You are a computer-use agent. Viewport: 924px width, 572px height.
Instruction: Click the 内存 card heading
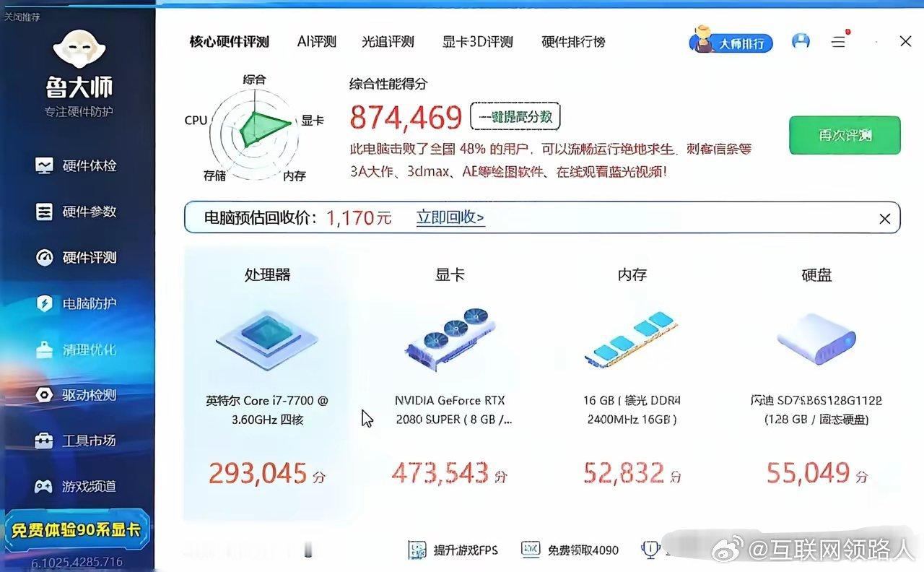(x=632, y=274)
